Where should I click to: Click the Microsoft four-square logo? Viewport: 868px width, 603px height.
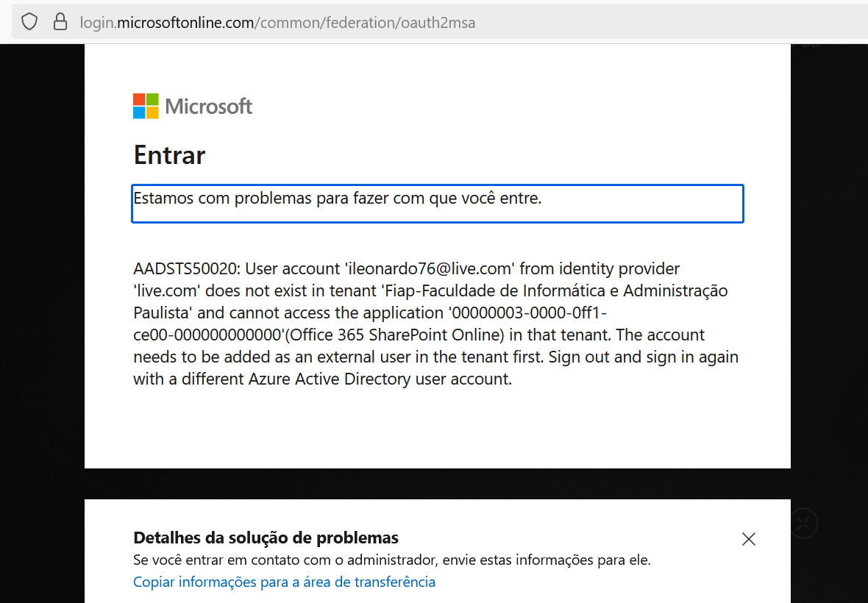146,106
